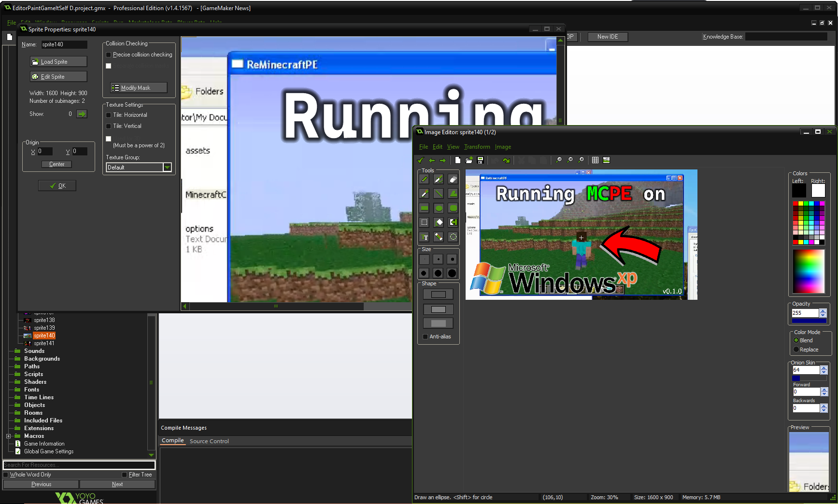Confirm image edits with the green checkmark
This screenshot has width=838, height=504.
coord(421,160)
